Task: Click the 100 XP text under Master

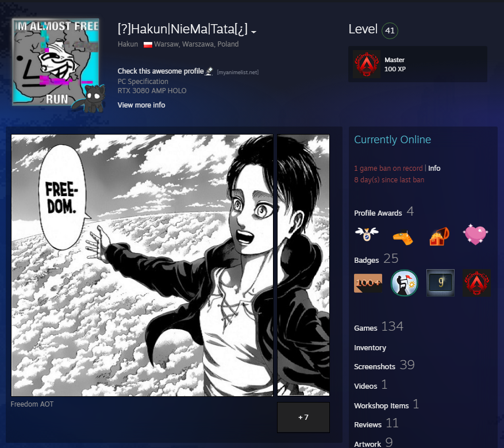Action: 395,69
